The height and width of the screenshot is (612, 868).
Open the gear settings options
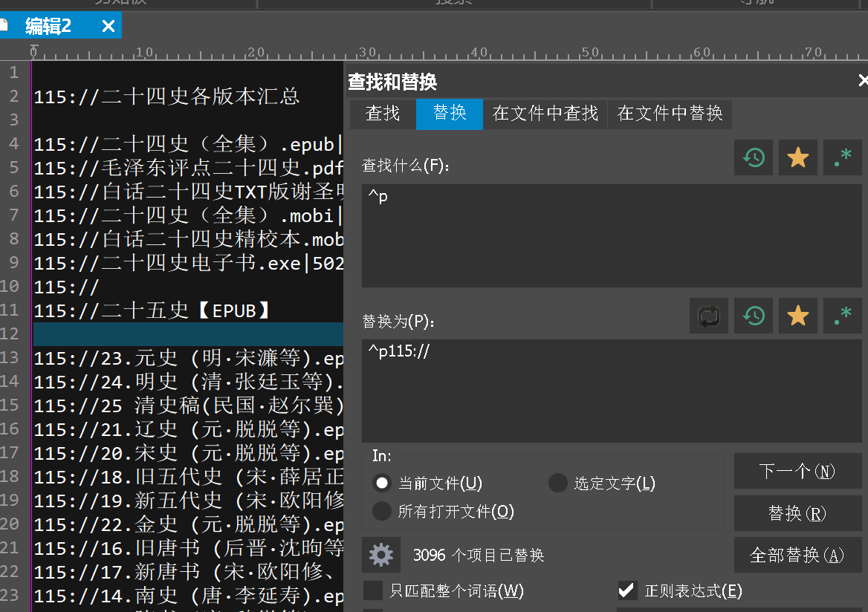click(381, 555)
